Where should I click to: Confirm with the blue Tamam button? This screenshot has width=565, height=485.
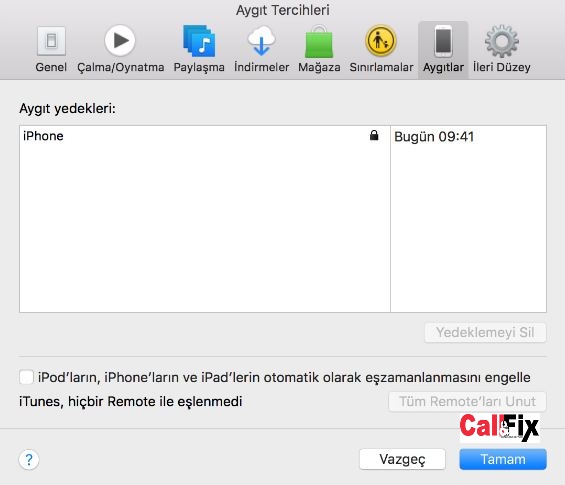point(503,459)
